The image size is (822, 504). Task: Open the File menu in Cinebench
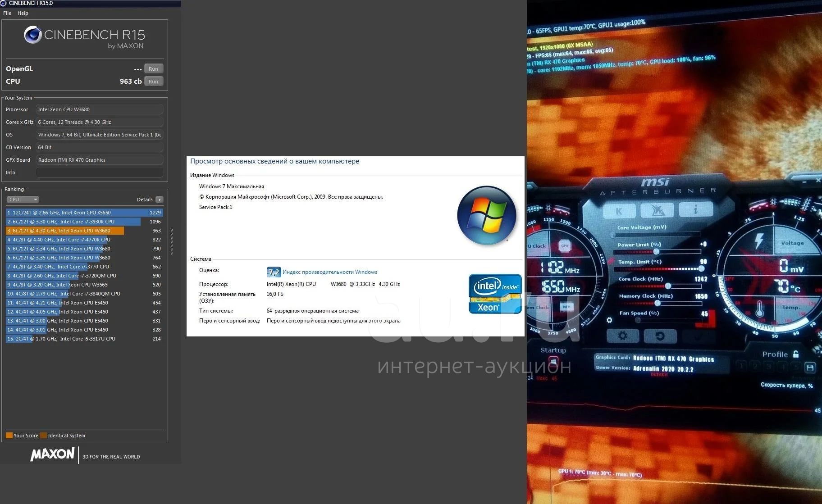coord(7,13)
